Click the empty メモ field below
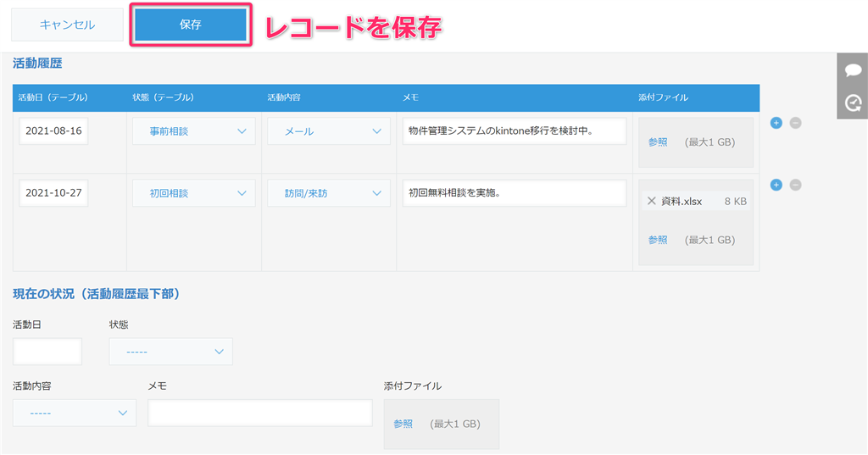Image resolution: width=868 pixels, height=455 pixels. (259, 413)
